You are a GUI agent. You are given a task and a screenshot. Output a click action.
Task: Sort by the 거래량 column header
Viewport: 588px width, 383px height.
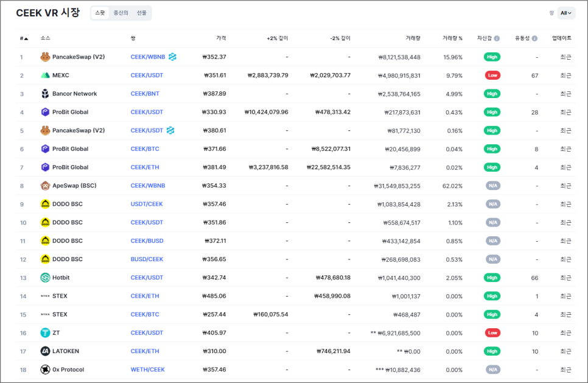click(413, 38)
